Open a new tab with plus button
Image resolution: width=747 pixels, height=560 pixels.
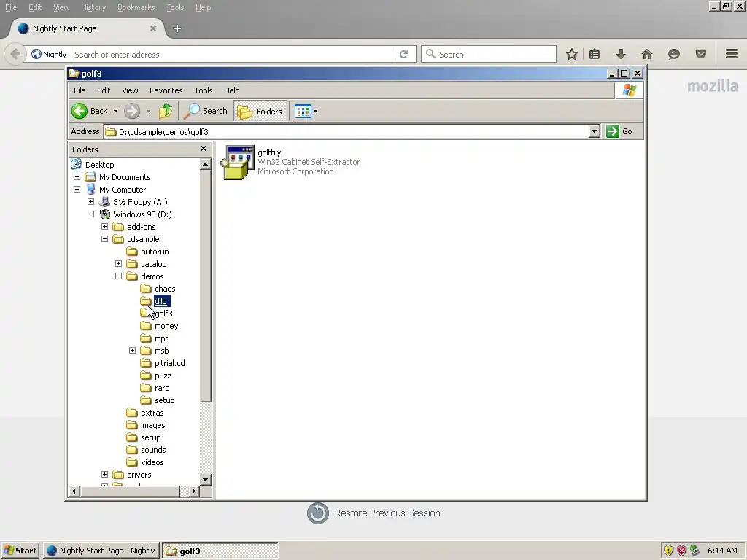click(x=177, y=28)
